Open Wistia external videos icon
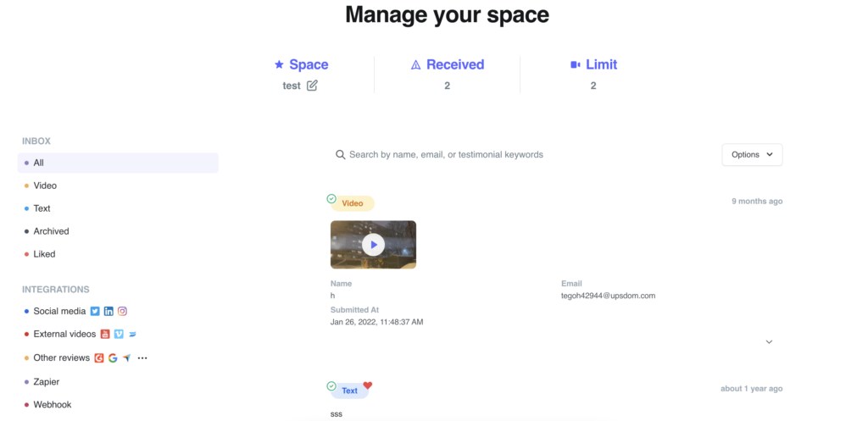 click(x=132, y=334)
